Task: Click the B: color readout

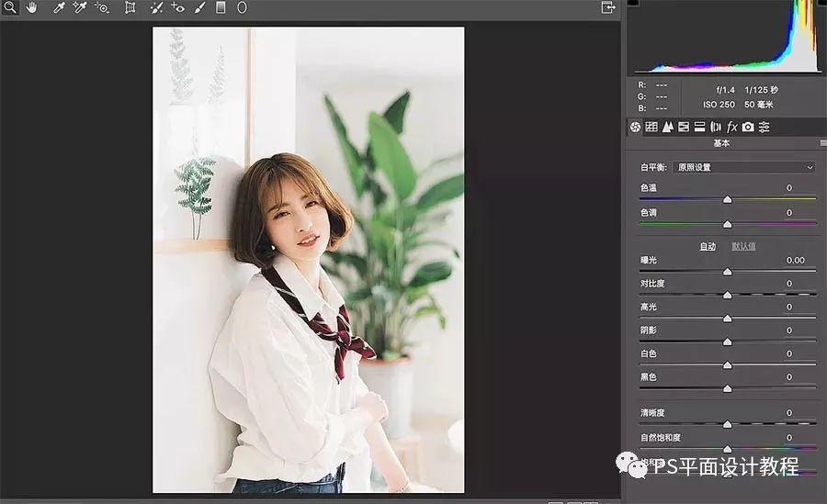Action: point(652,108)
